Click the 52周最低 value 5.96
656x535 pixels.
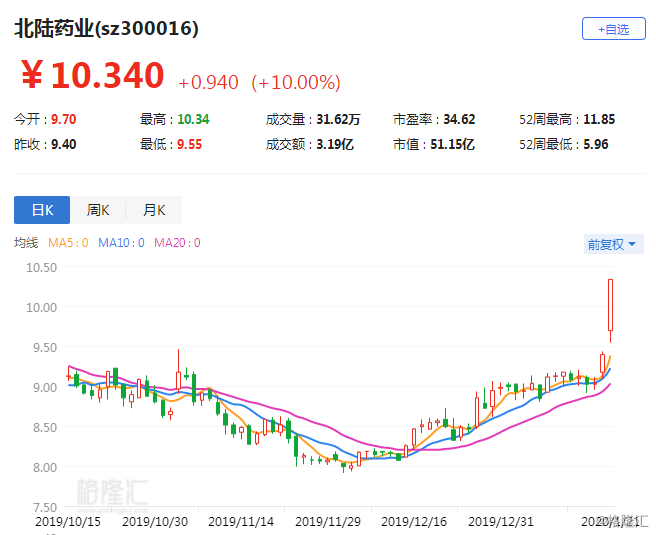point(596,144)
